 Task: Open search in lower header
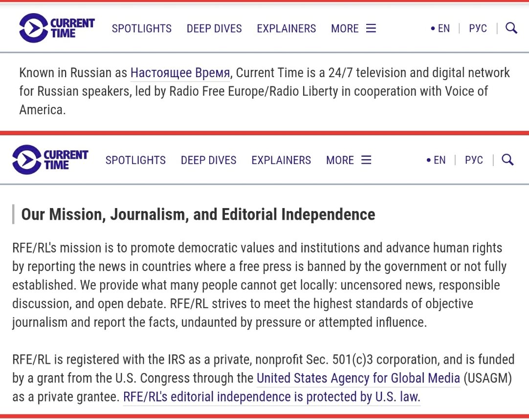coord(507,160)
